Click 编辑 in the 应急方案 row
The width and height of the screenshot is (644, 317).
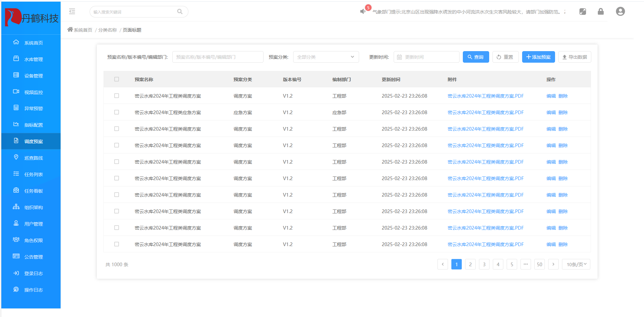pos(551,112)
